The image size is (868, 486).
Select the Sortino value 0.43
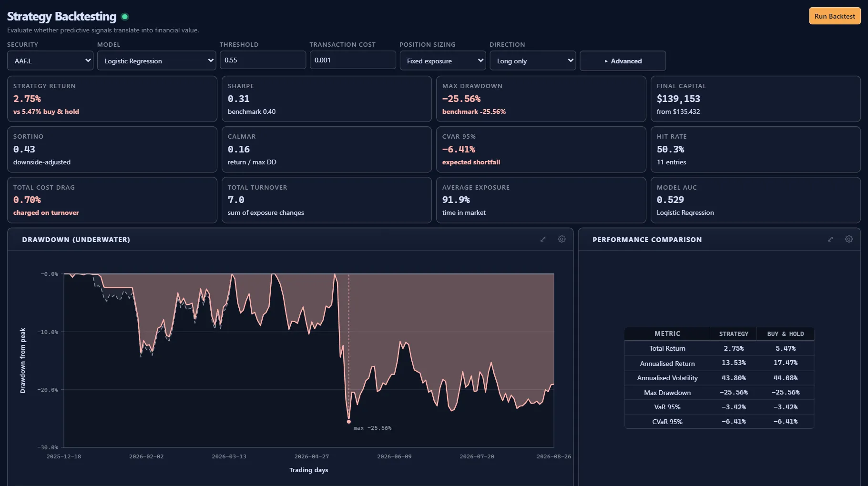click(24, 149)
